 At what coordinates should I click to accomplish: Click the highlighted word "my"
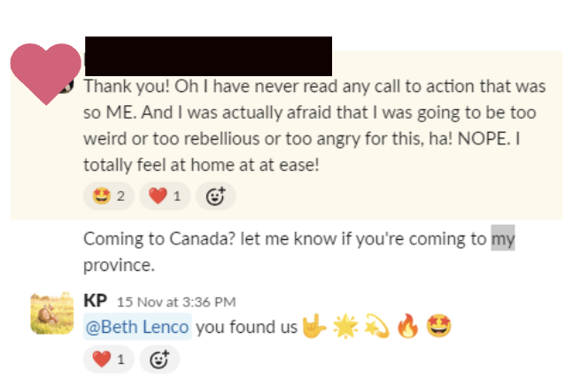(x=503, y=239)
